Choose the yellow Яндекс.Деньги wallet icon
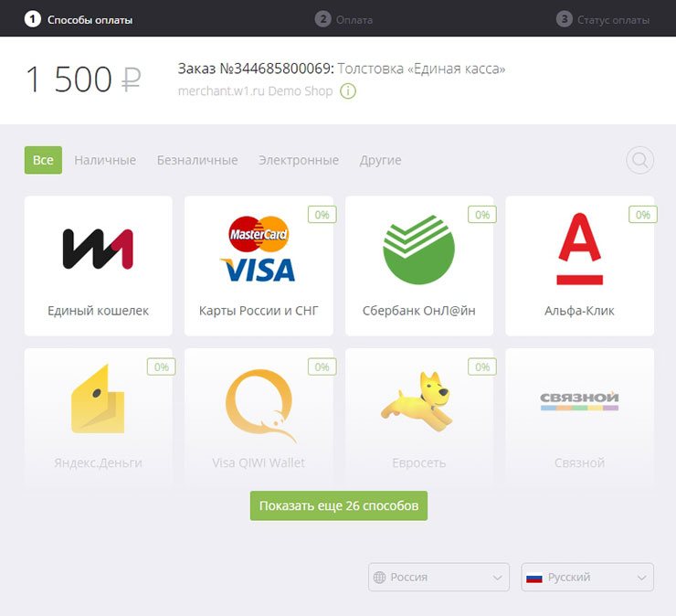This screenshot has width=676, height=616. [98, 399]
